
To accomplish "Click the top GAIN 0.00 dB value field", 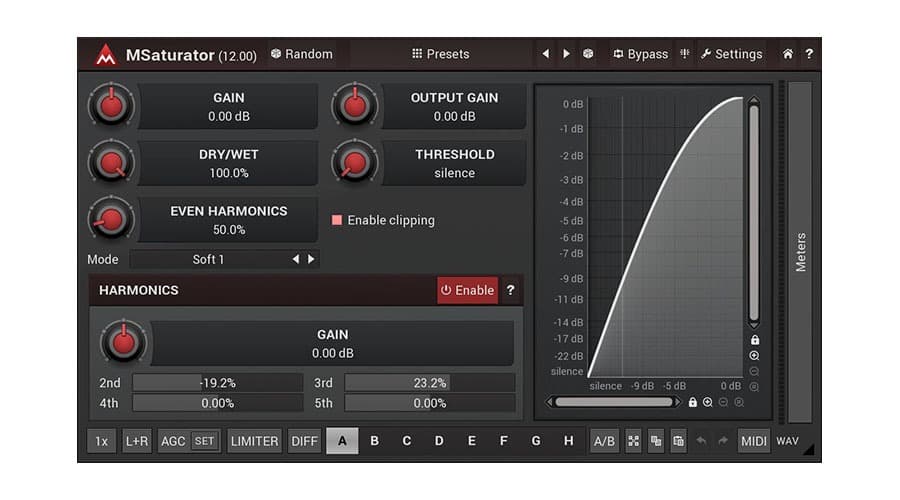I will point(228,107).
